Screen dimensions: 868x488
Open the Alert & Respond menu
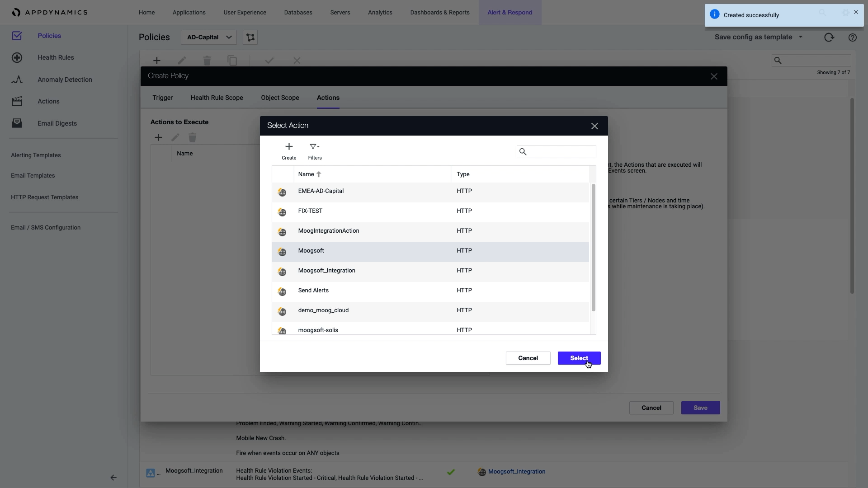(x=510, y=12)
